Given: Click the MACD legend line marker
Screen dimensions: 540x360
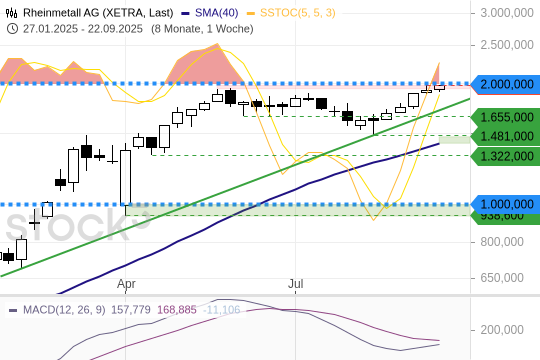Looking at the screenshot, I should [x=13, y=310].
